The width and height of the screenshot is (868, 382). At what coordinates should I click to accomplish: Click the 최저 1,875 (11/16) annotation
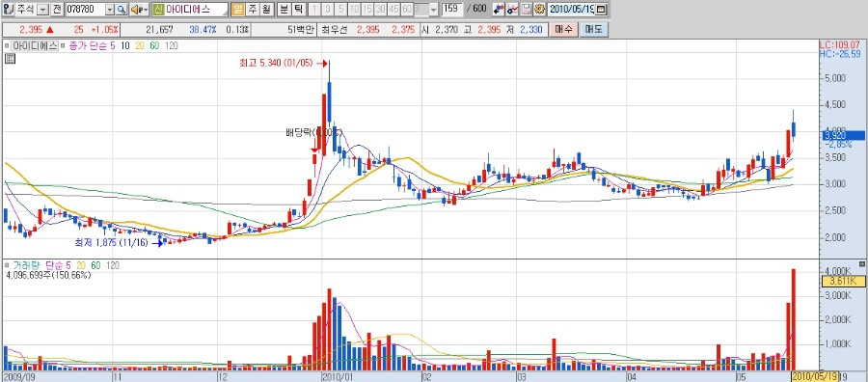pyautogui.click(x=112, y=242)
